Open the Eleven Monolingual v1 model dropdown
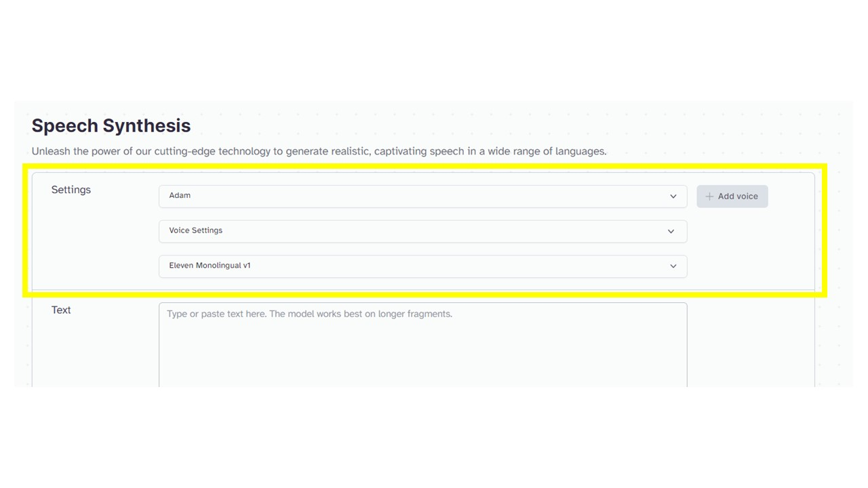The image size is (868, 488). [x=422, y=266]
